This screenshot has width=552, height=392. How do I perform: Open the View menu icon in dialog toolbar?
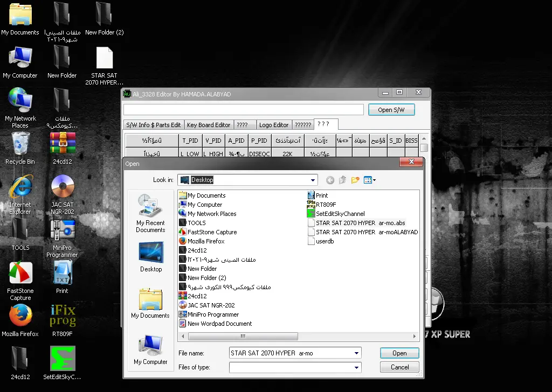[x=369, y=180]
